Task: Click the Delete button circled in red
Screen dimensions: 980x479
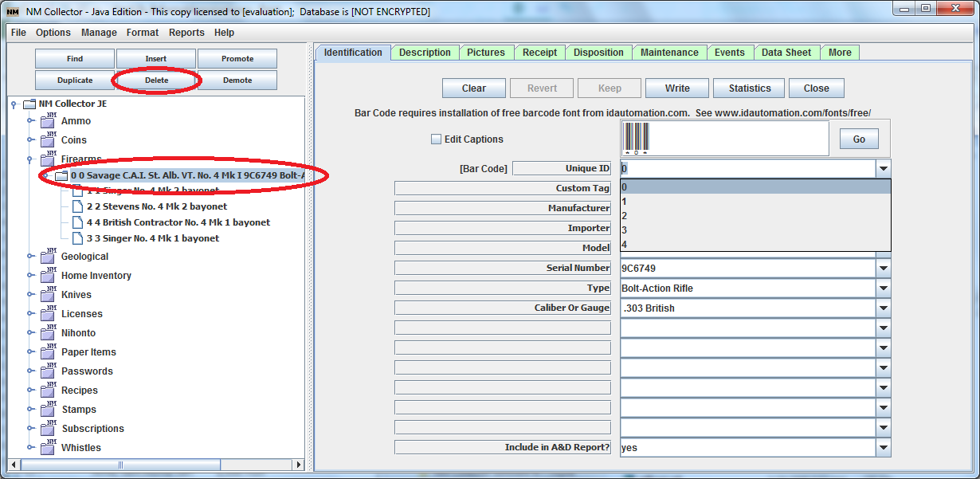Action: coord(155,80)
